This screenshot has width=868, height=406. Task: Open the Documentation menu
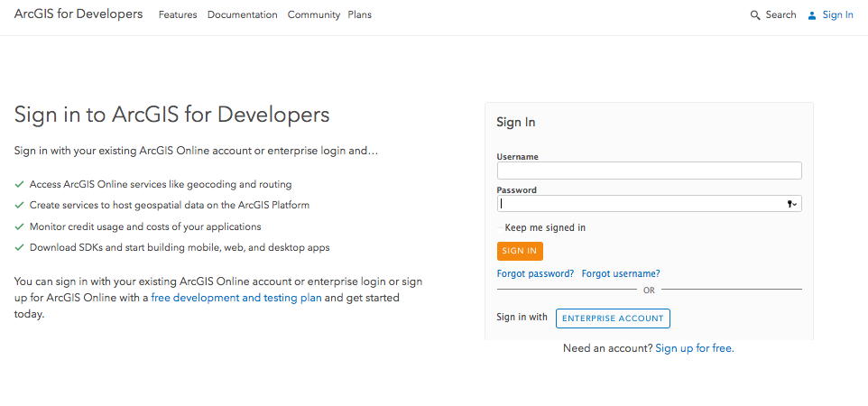(243, 15)
